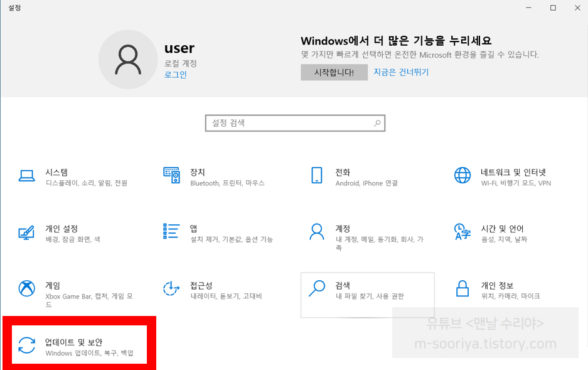Focus the 설정 검색 input field
Viewport: 588px width, 370px height.
(295, 123)
